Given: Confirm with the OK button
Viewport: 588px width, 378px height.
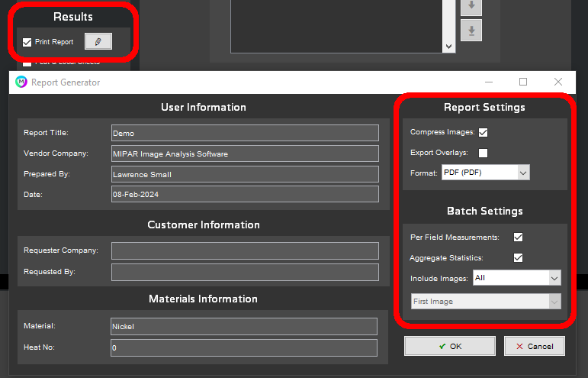Looking at the screenshot, I should (x=450, y=346).
